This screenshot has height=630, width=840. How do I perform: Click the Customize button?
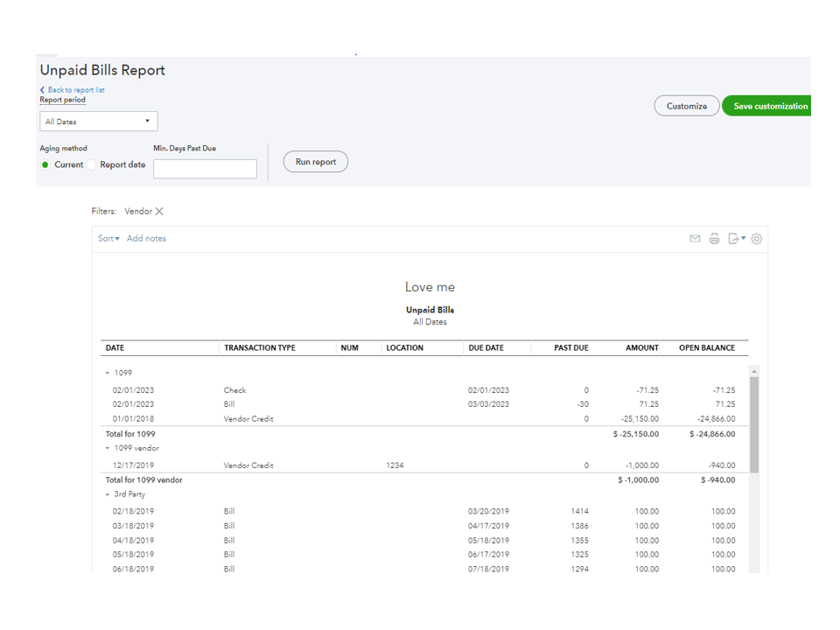click(686, 106)
